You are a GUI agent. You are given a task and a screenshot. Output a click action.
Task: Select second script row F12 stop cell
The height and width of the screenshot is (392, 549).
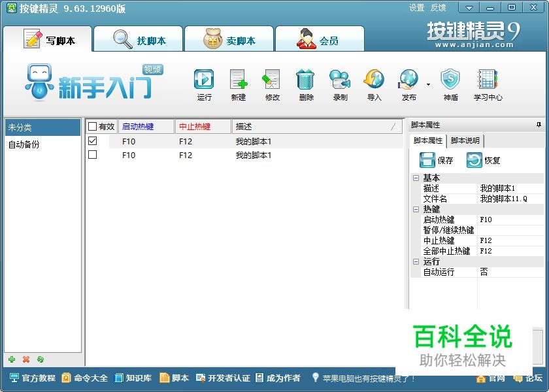click(x=185, y=155)
